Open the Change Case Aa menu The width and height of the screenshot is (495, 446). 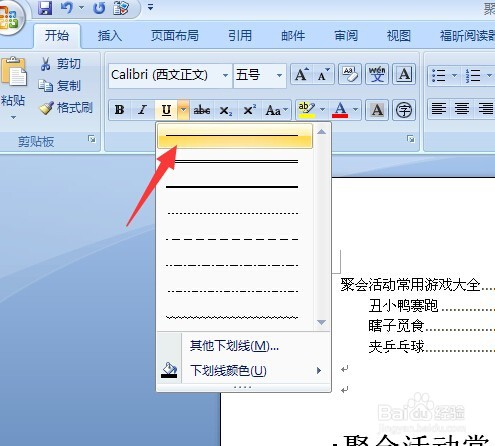click(276, 110)
